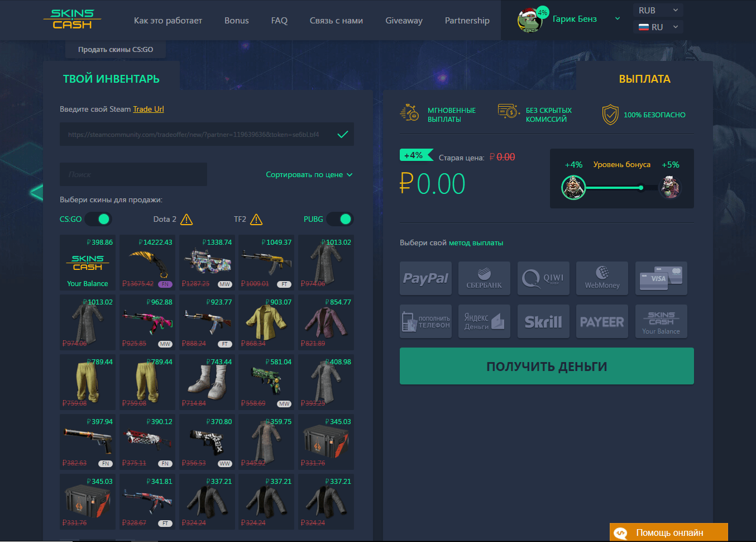Select PAYEER payout method
The image size is (756, 542).
point(602,321)
